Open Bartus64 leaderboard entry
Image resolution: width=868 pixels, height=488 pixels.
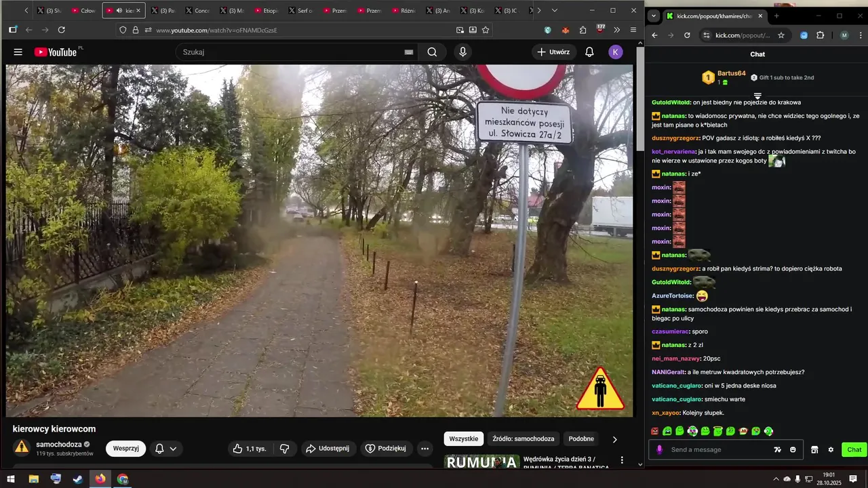click(724, 77)
